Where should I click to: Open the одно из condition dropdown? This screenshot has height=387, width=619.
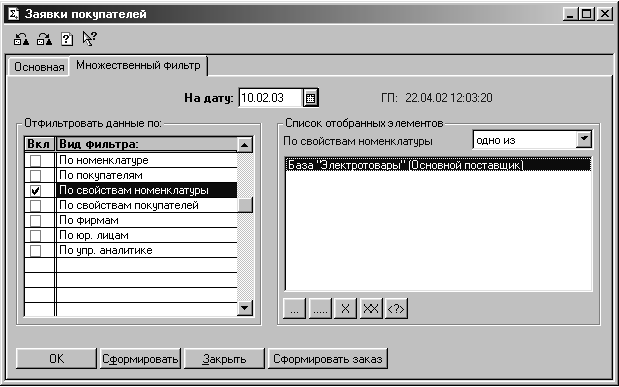(x=584, y=139)
